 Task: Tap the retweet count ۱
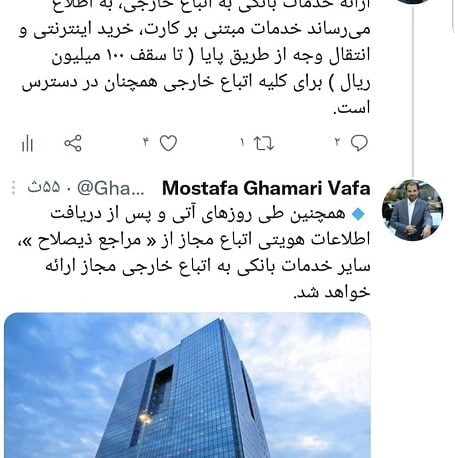point(243,143)
